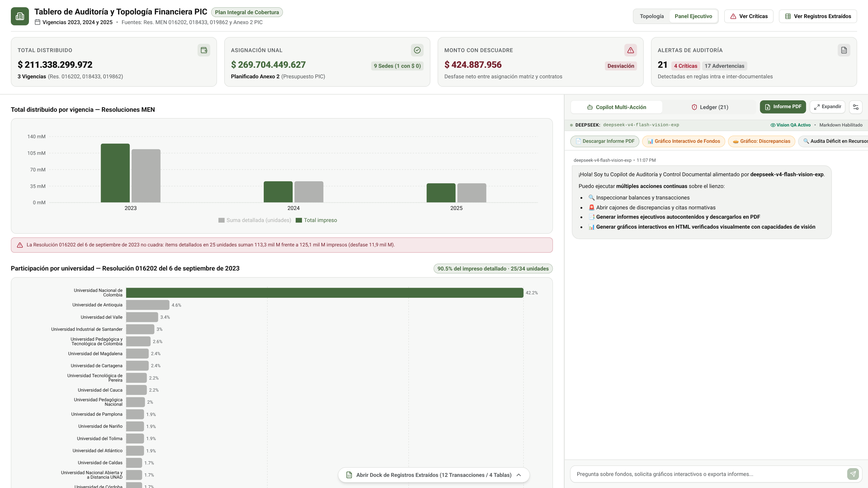Click the 17 Advertencias badge
The height and width of the screenshot is (488, 868).
pos(725,66)
